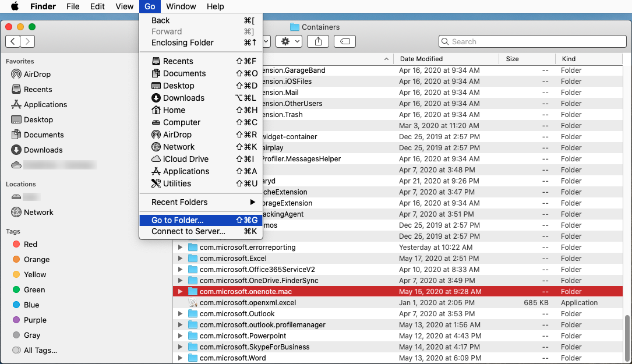Click the com.microsoft.Excel folder icon
The width and height of the screenshot is (632, 364).
coord(193,259)
